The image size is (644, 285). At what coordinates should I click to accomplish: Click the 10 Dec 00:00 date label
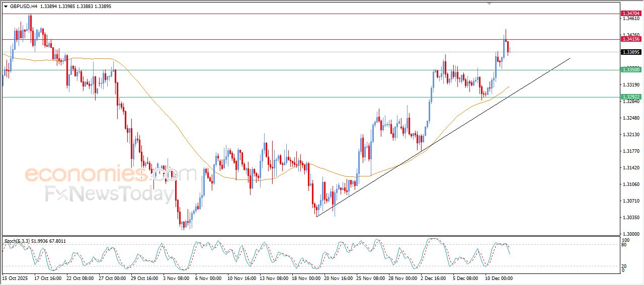(x=499, y=277)
